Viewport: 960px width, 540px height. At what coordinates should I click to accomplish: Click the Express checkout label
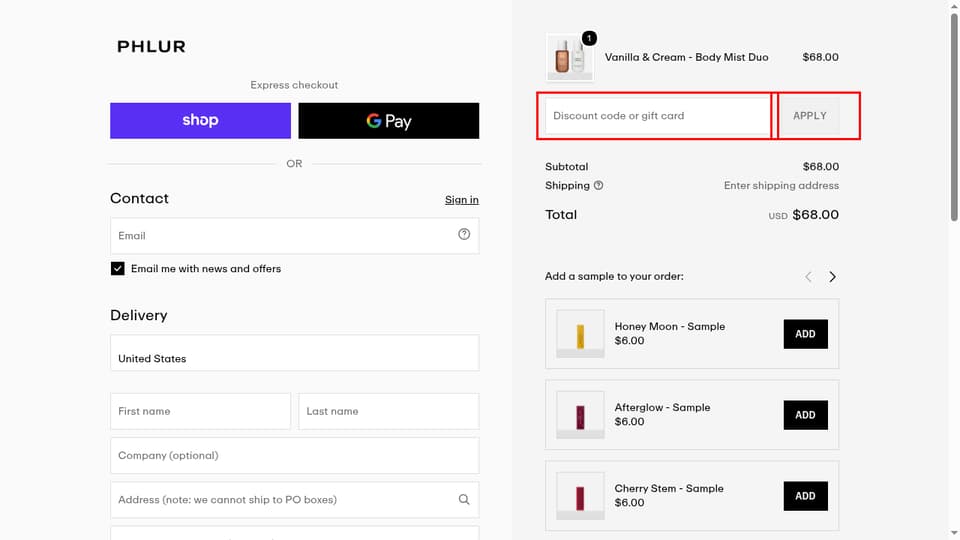point(294,85)
